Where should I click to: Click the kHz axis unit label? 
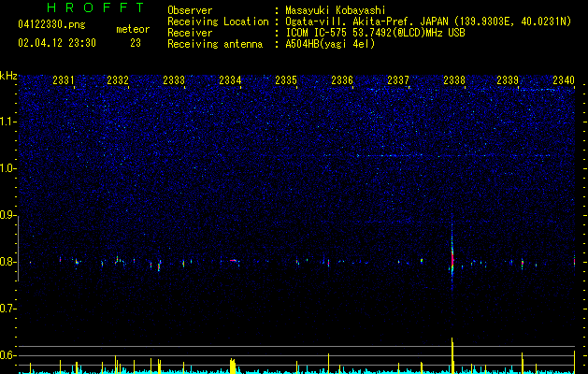8,76
